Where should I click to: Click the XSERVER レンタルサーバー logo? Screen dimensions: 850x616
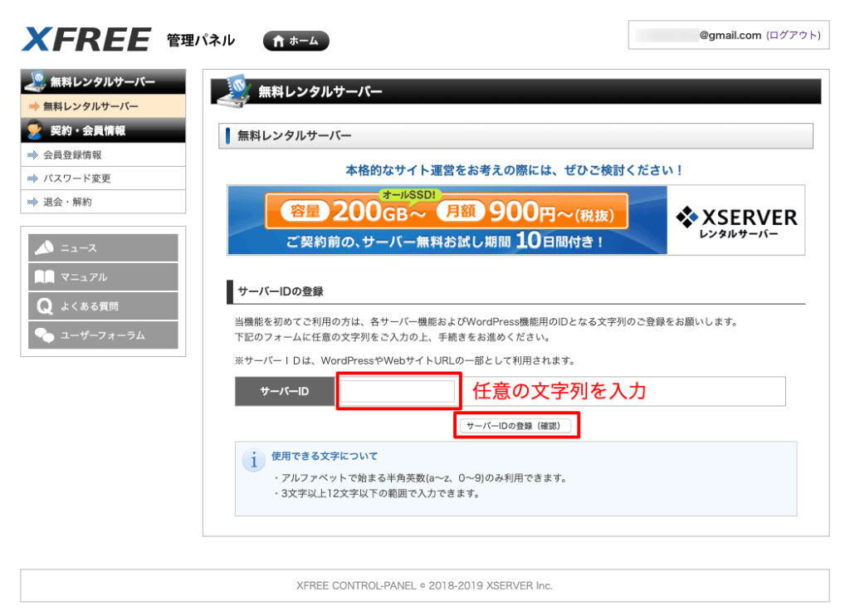point(736,221)
